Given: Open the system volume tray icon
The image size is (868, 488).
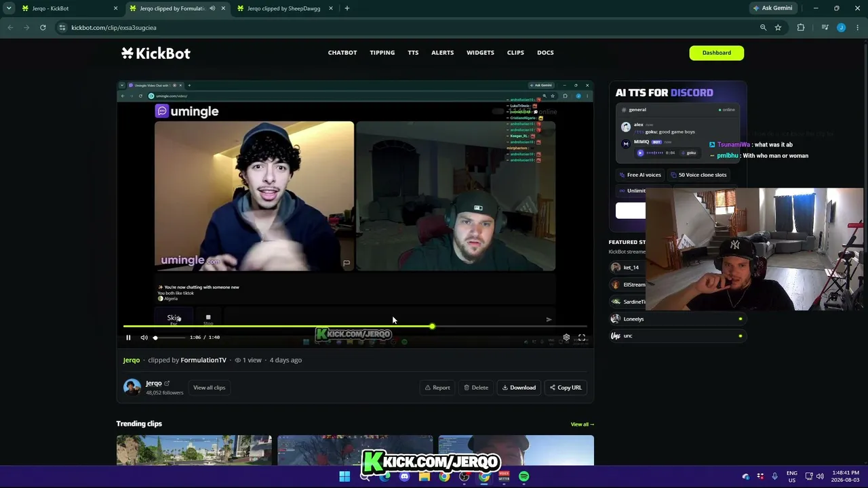Looking at the screenshot, I should coord(820,476).
